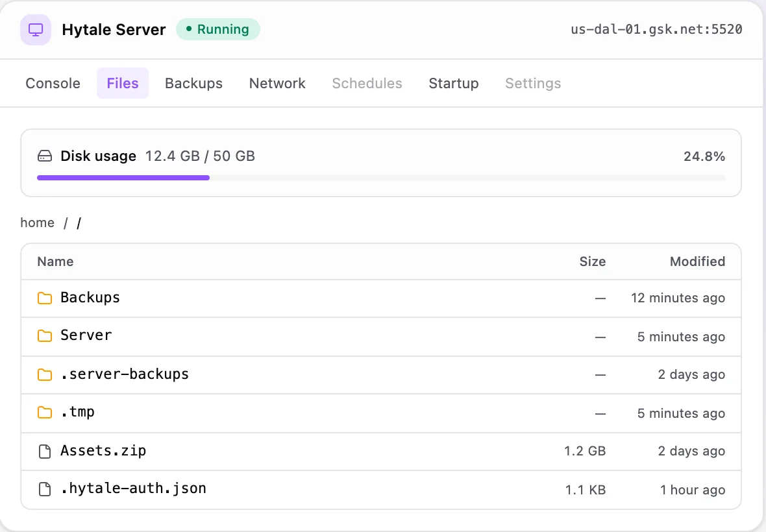Click the 12 minutes ago timestamp
Screen dimensions: 766x532
[678, 298]
